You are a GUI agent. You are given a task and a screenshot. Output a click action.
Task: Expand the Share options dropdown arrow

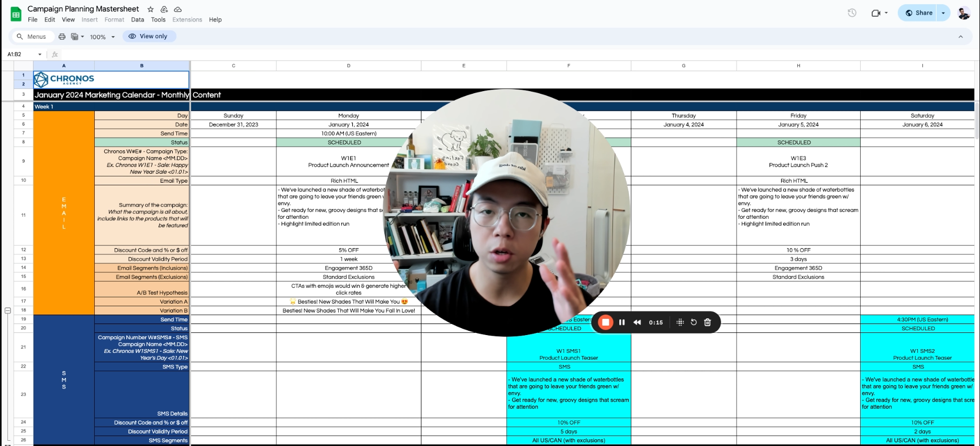pos(943,13)
